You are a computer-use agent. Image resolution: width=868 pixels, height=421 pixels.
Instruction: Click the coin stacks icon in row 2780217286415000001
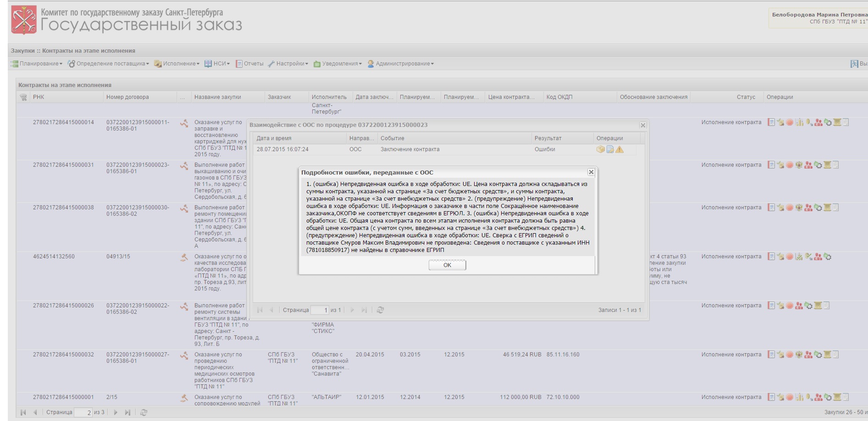click(x=799, y=397)
